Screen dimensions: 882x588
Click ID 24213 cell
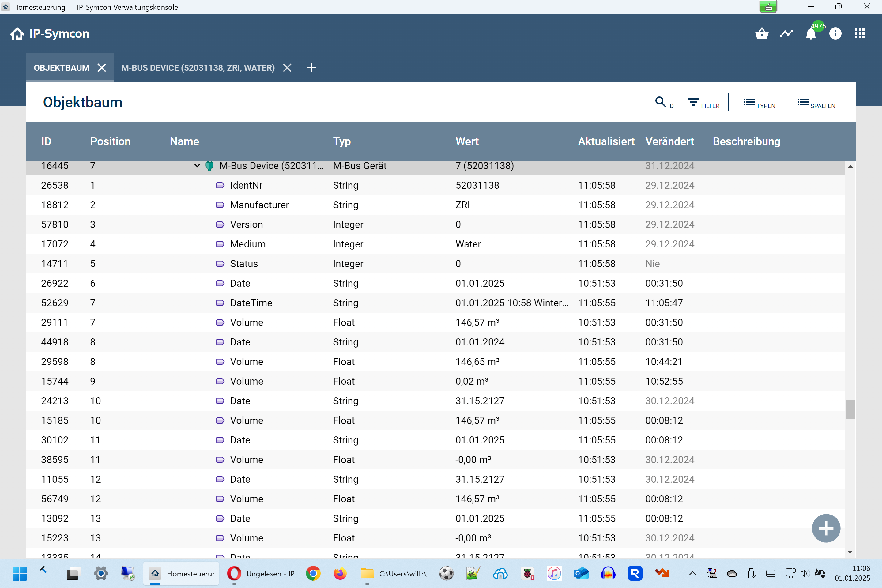55,401
